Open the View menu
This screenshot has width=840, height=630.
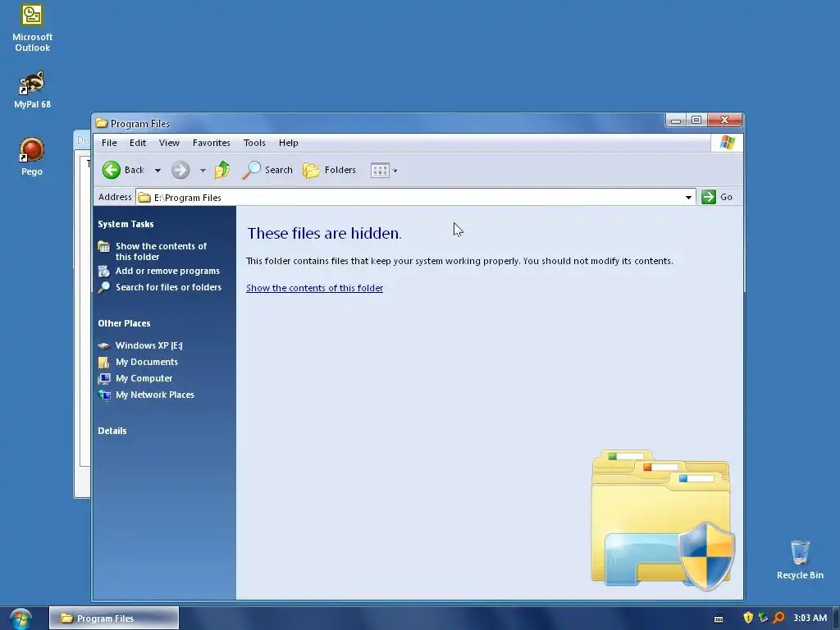tap(169, 143)
